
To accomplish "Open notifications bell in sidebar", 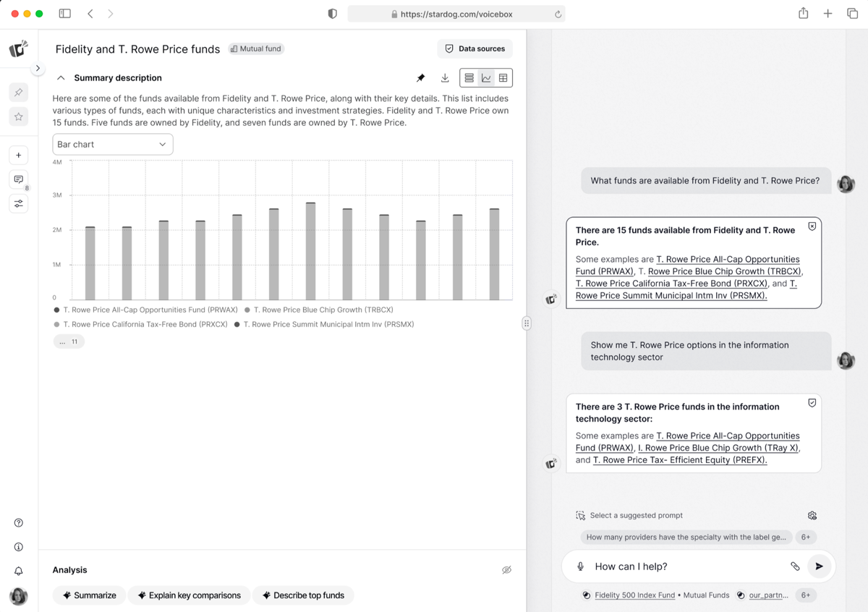I will (x=19, y=571).
